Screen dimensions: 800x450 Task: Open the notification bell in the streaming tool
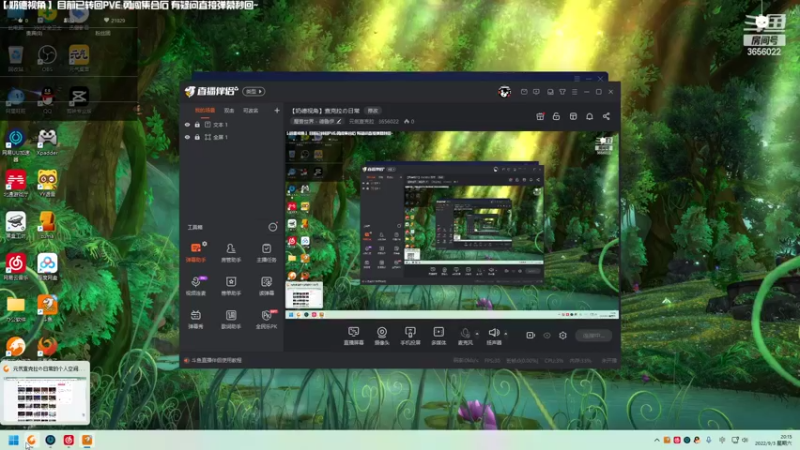pyautogui.click(x=589, y=116)
